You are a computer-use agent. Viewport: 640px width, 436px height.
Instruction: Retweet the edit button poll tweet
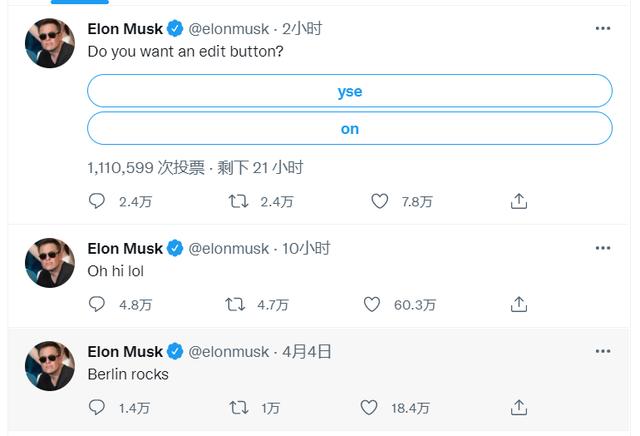point(238,201)
